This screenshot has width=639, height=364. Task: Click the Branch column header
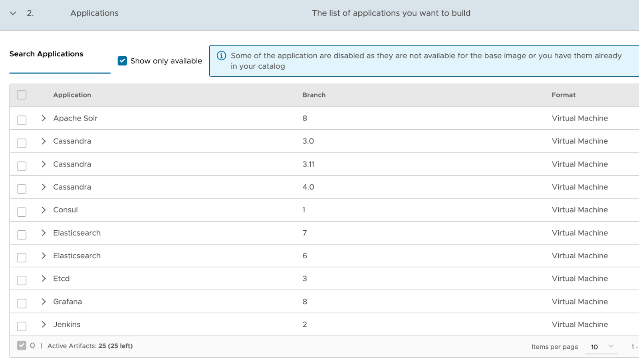[314, 95]
